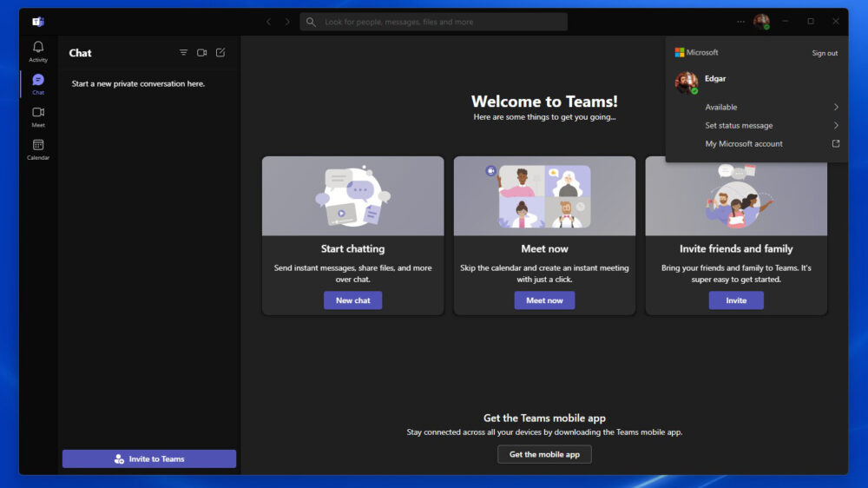Go back with the left arrow
The height and width of the screenshot is (488, 868).
(268, 22)
